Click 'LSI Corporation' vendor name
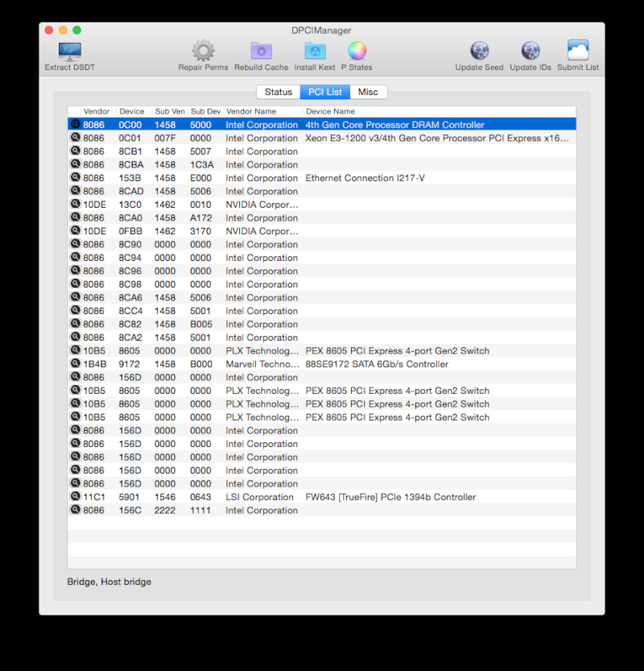The image size is (644, 671). (259, 497)
